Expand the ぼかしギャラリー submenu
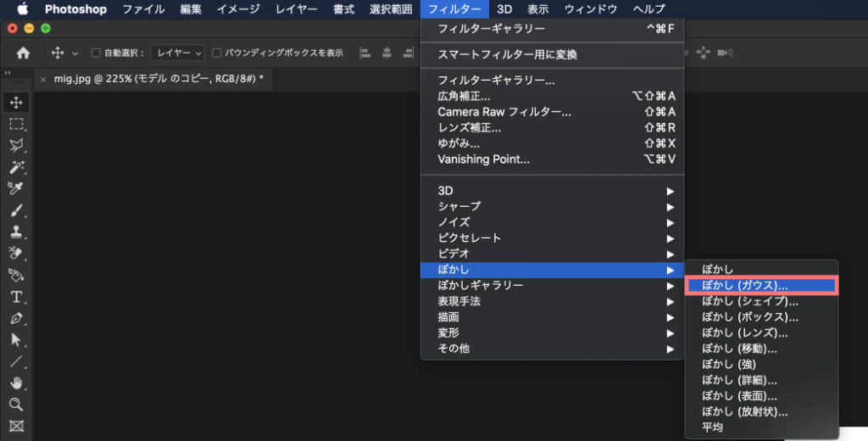This screenshot has height=441, width=868. (x=553, y=285)
